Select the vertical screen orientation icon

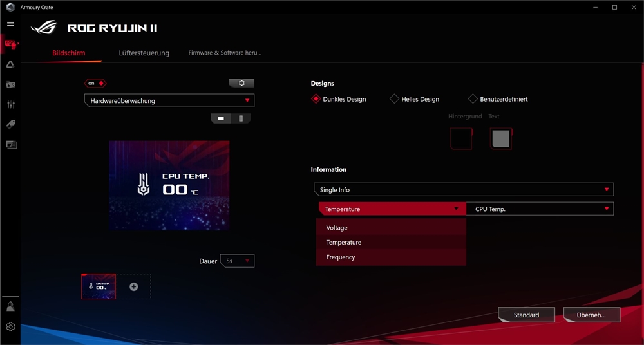click(241, 118)
